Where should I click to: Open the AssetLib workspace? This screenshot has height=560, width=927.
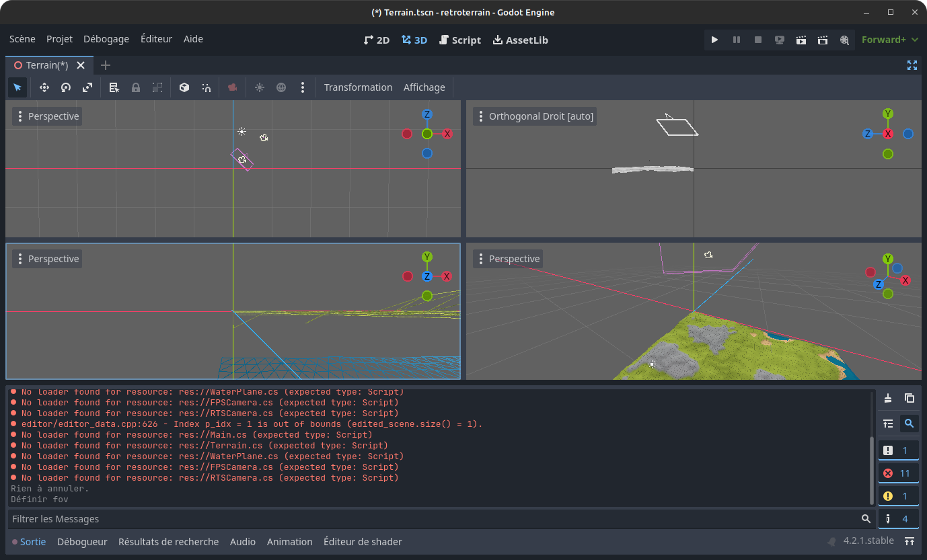pos(521,40)
